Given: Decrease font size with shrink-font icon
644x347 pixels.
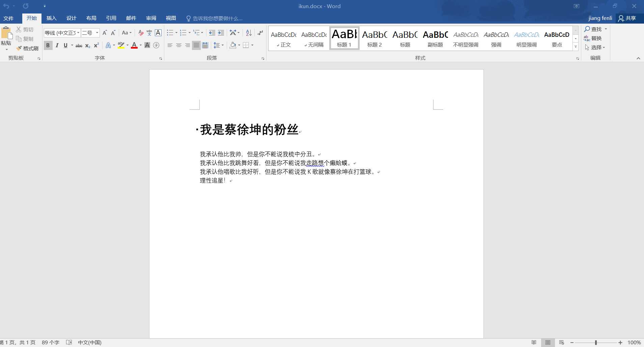Looking at the screenshot, I should pos(113,33).
